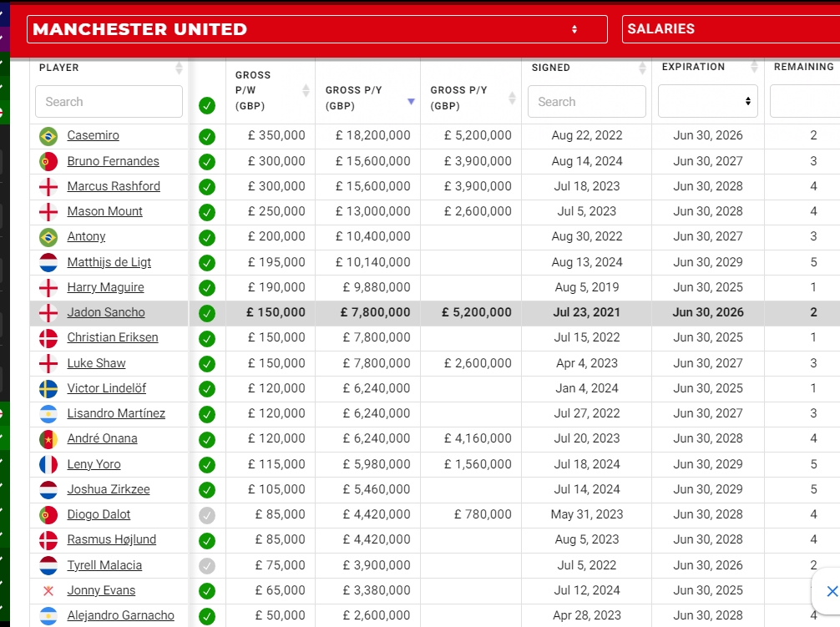
Task: Click Antony's green verified checkmark
Action: [207, 238]
